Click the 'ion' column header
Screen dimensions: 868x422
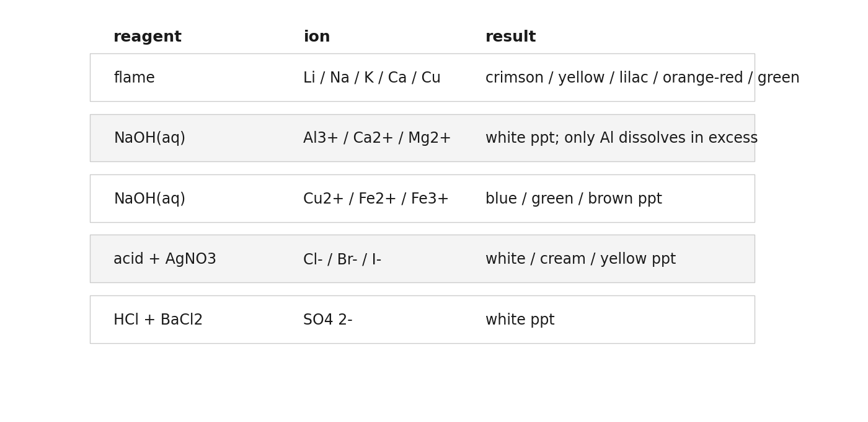tap(317, 37)
